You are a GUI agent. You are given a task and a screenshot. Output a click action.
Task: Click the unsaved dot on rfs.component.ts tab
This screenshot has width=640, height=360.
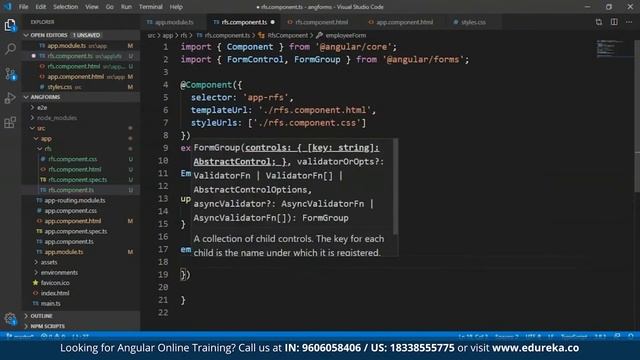273,22
